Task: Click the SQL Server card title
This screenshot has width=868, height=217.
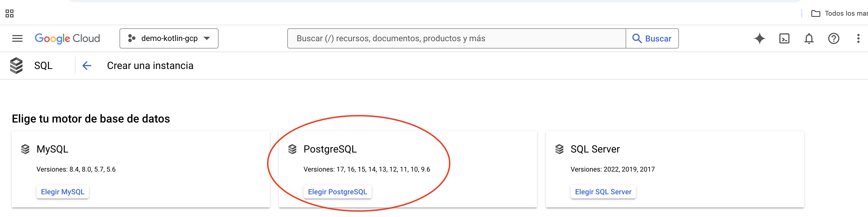Action: [x=595, y=149]
